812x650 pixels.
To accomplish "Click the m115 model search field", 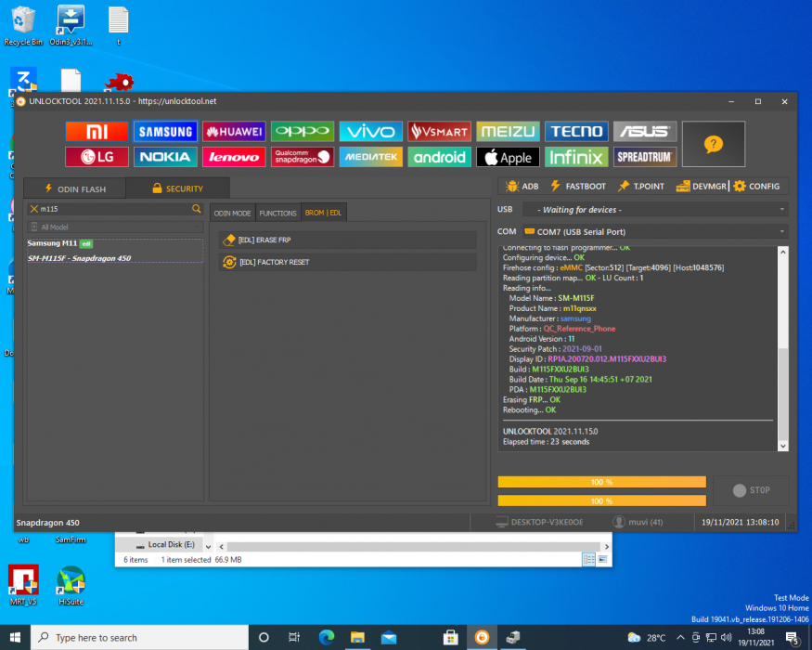I will point(115,209).
